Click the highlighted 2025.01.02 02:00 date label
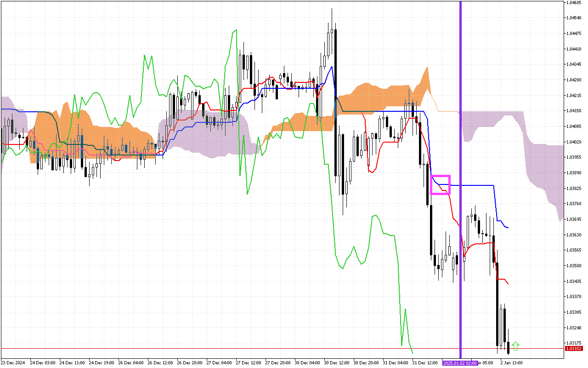Screen dimensions: 588x368 pyautogui.click(x=460, y=363)
